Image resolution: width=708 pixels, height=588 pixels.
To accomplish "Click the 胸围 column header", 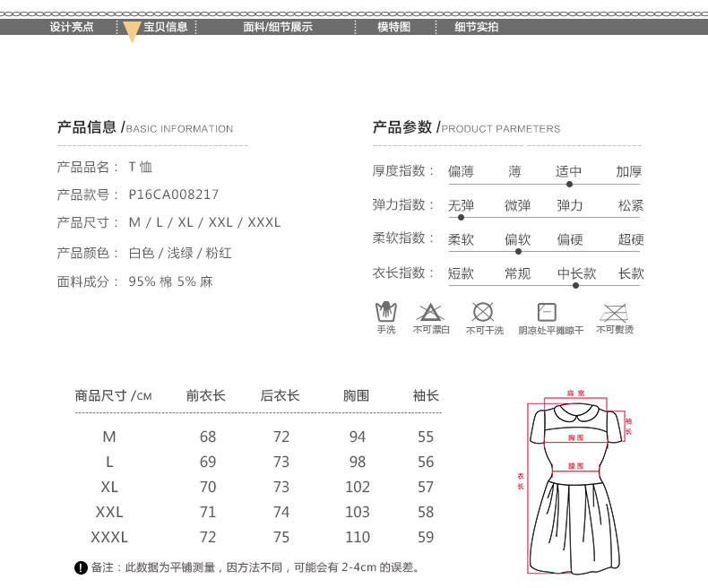I will 357,395.
